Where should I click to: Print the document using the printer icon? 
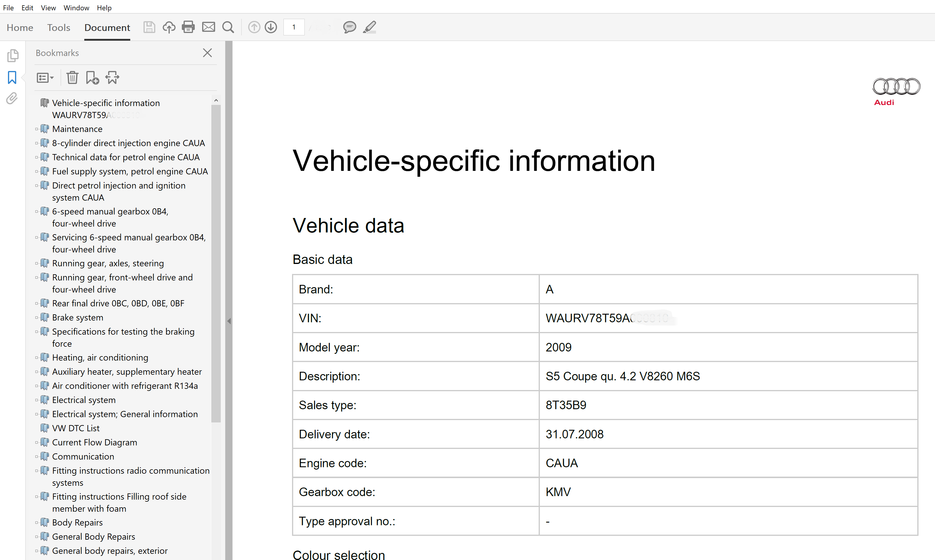click(x=188, y=27)
